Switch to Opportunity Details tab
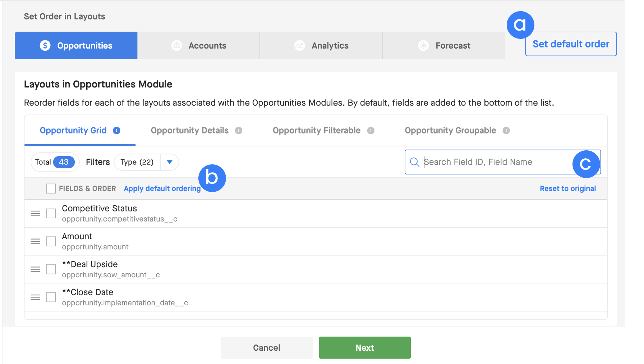644x364 pixels. click(190, 131)
